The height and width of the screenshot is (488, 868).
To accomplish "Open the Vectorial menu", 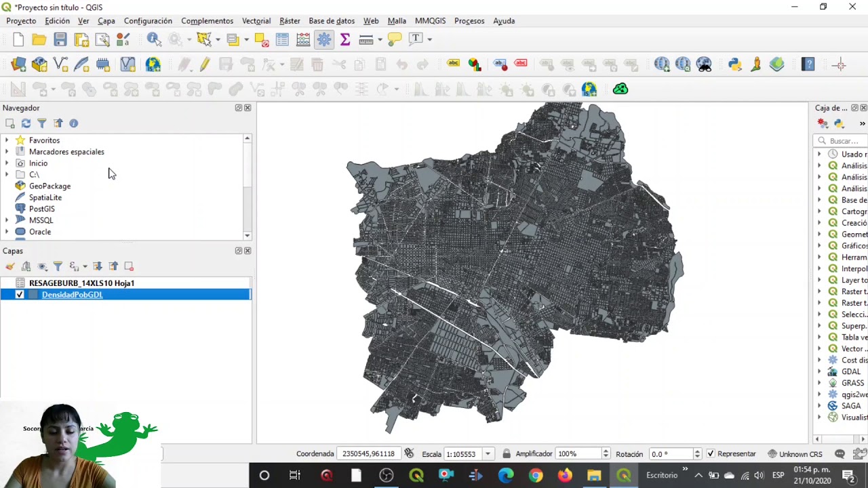I will [x=256, y=21].
